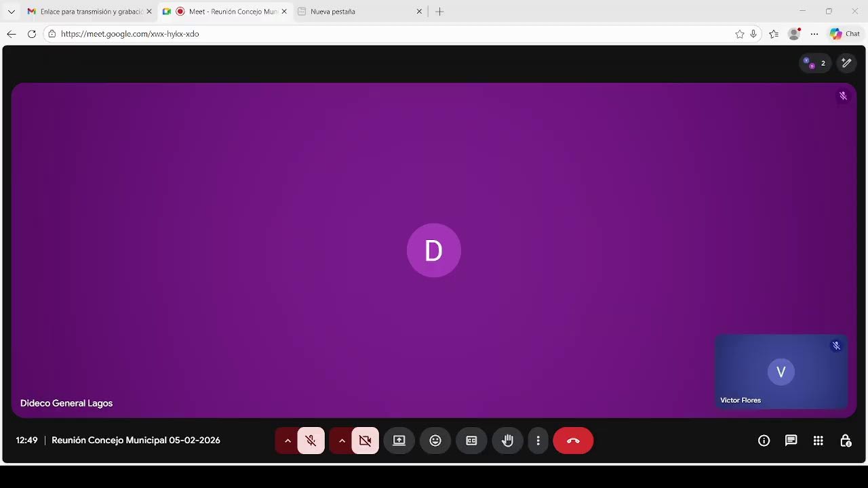Unmute the microphone in Meet toolbar

pyautogui.click(x=311, y=441)
